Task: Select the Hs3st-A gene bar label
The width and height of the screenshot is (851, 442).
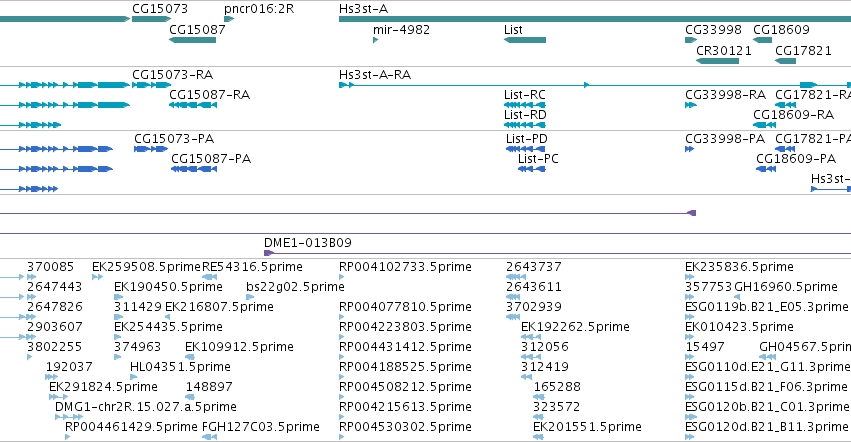Action: [x=363, y=9]
